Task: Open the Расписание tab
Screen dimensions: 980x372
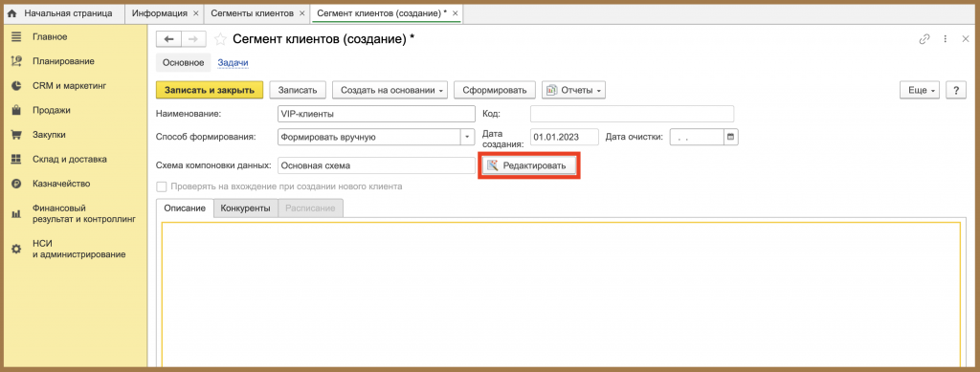Action: (310, 208)
